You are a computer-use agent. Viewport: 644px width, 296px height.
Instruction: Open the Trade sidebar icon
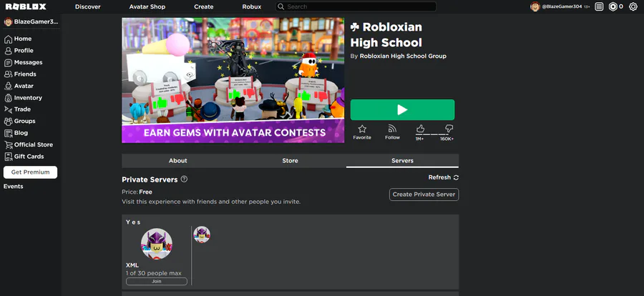click(8, 109)
